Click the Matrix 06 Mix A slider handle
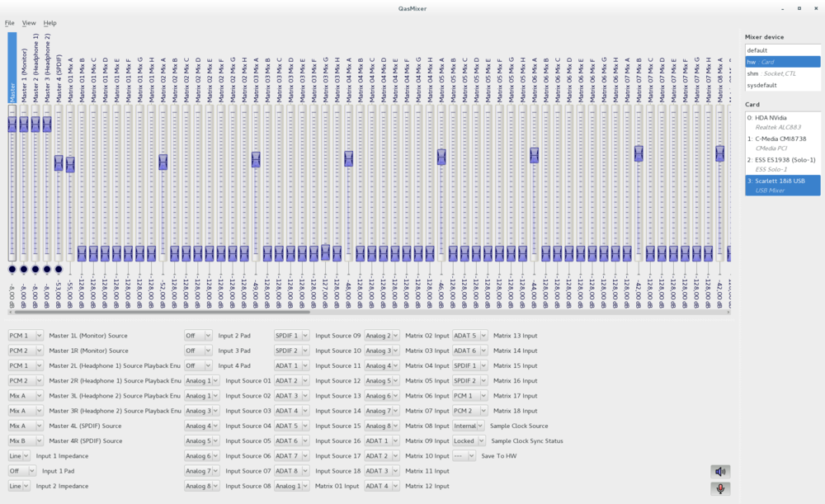825x504 pixels. coord(534,155)
